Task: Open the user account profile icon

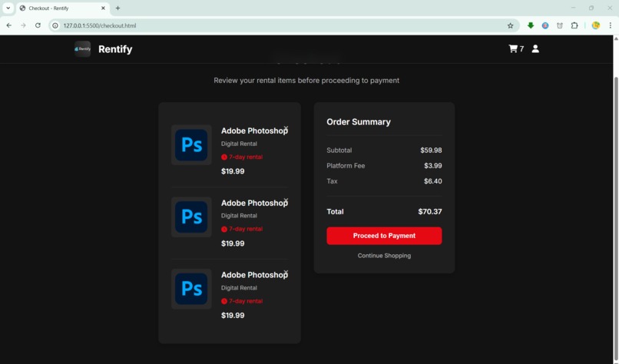Action: tap(535, 48)
